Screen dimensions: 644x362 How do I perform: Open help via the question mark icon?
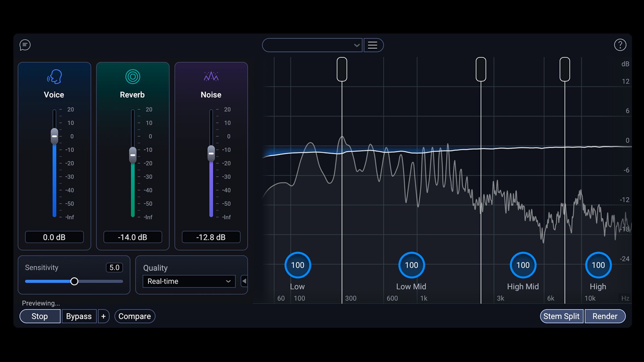620,45
